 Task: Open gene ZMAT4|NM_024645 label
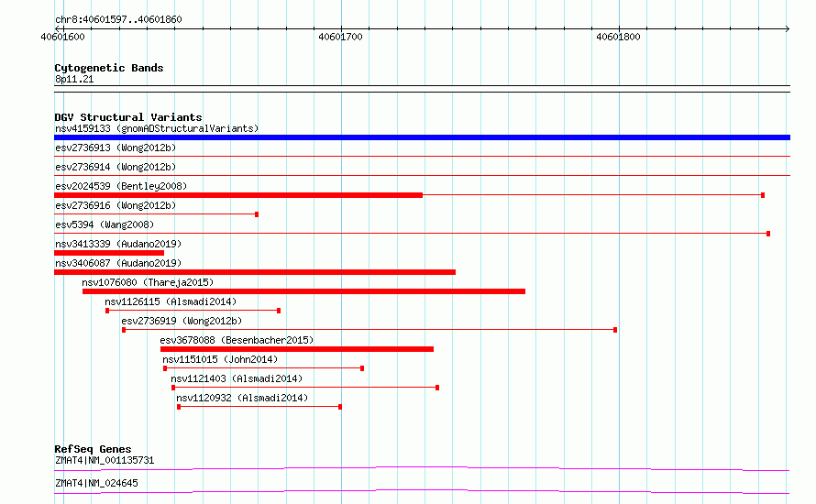click(96, 483)
